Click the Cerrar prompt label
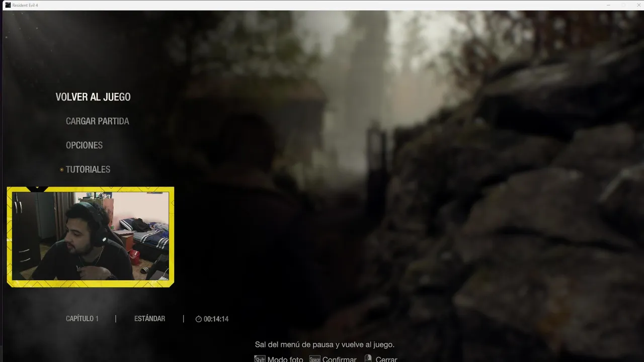This screenshot has height=362, width=644. [386, 359]
